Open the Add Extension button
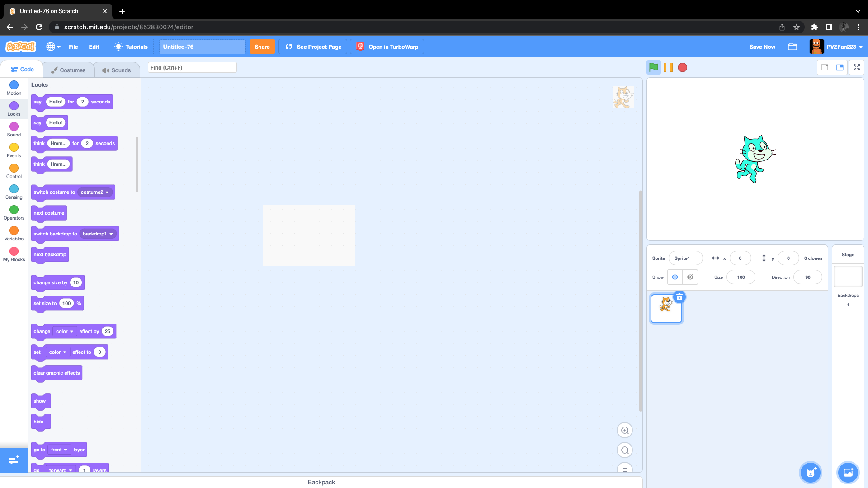This screenshot has height=488, width=868. coord(14,460)
